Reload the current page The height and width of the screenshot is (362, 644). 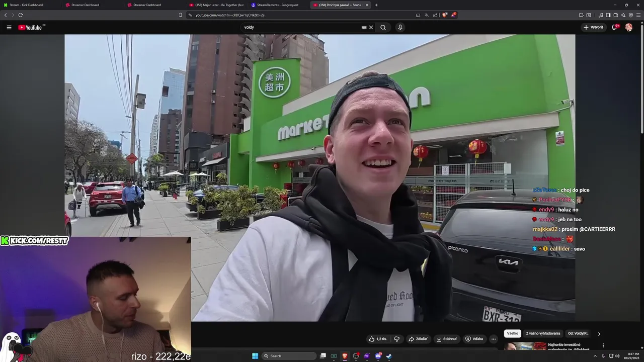tap(21, 15)
